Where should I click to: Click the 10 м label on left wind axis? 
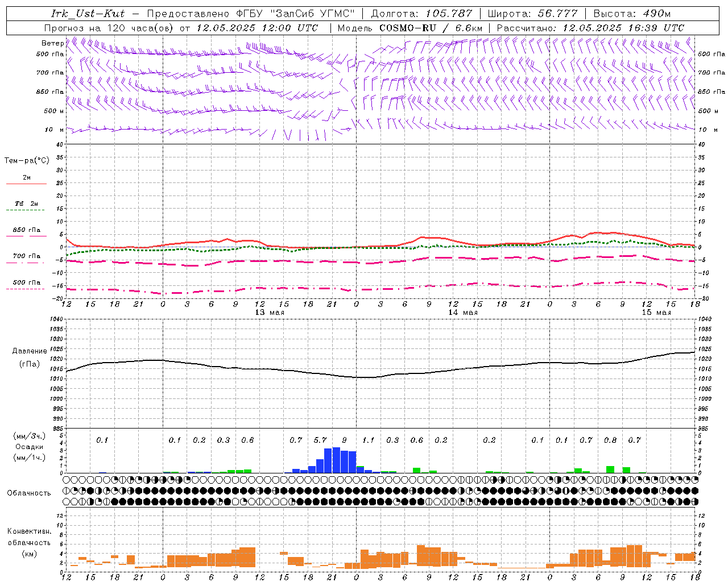click(x=55, y=130)
